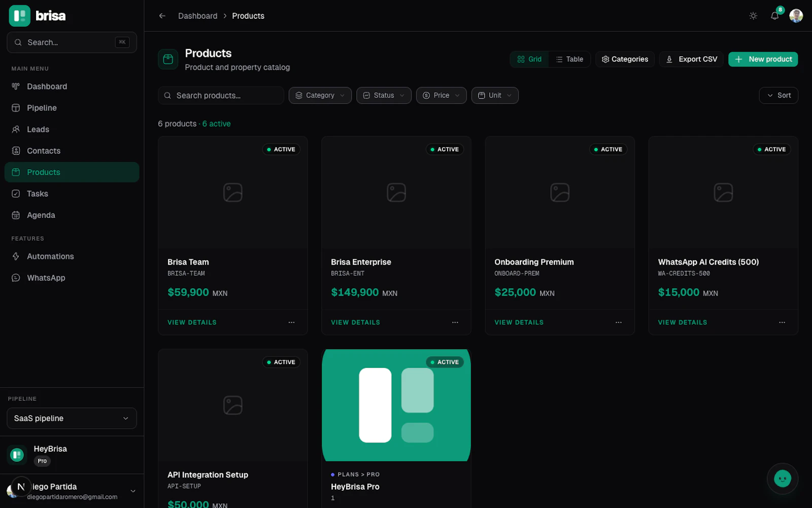Expand the Diego Partida account menu chevron
Viewport: 812px width, 508px height.
[133, 491]
